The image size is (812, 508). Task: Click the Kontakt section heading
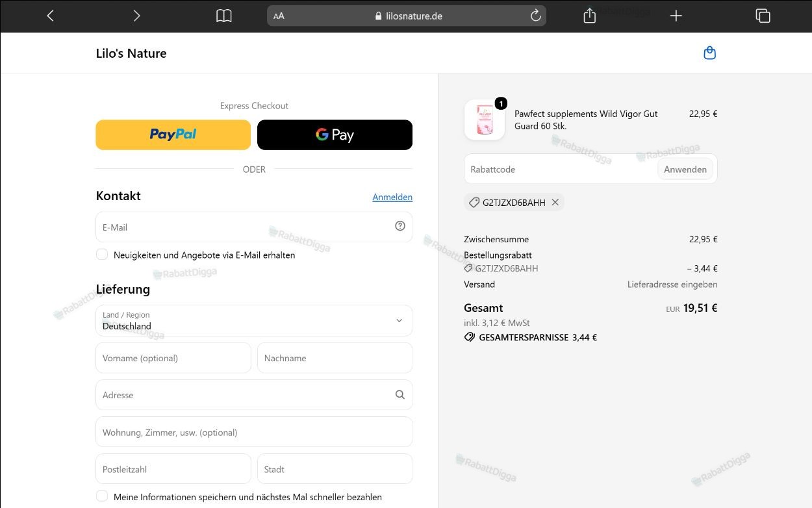tap(118, 196)
